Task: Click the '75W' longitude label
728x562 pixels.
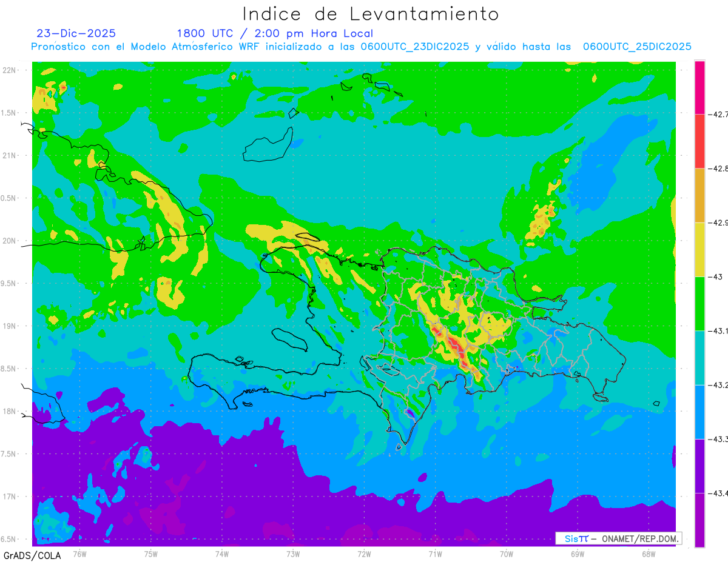Action: point(151,554)
